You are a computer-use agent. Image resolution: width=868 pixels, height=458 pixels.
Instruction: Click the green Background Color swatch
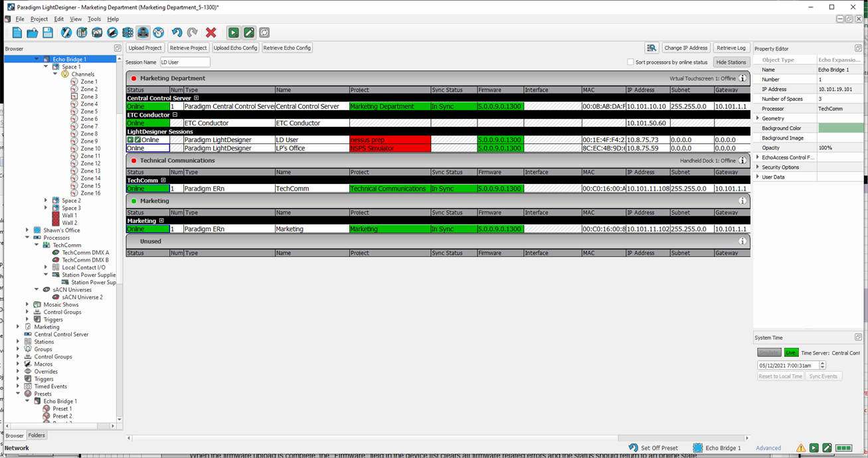pos(840,128)
